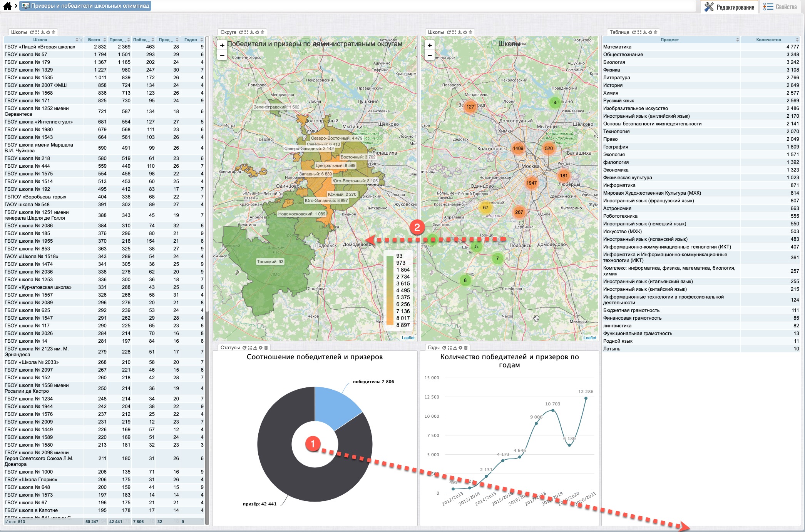Screen dimensions: 805x532
Task: Download data from Таблица widget
Action: click(645, 32)
